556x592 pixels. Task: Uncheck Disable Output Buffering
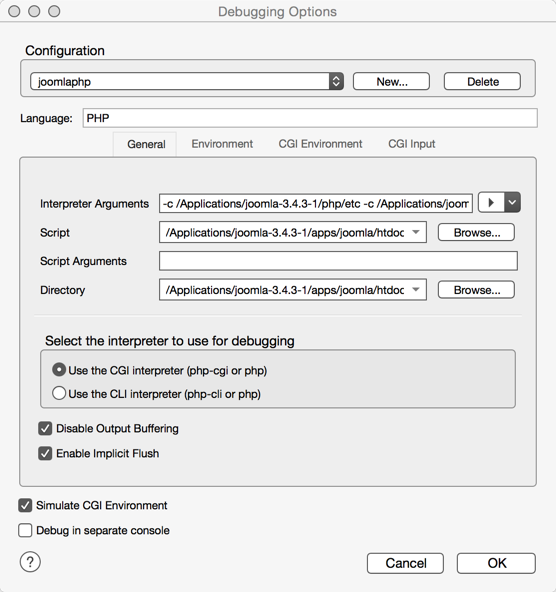click(x=45, y=429)
